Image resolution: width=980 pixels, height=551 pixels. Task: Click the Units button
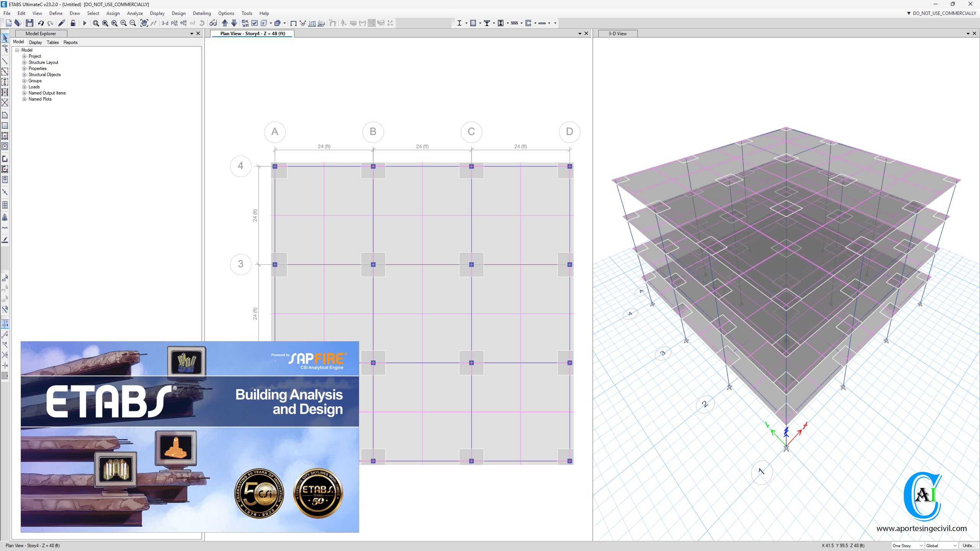coord(969,546)
